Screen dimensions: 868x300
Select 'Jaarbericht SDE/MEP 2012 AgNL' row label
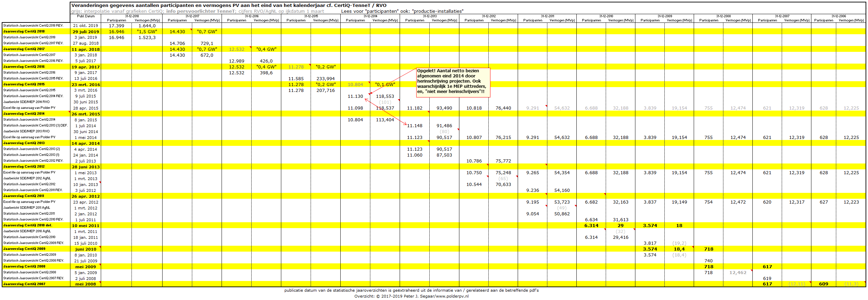tap(27, 178)
